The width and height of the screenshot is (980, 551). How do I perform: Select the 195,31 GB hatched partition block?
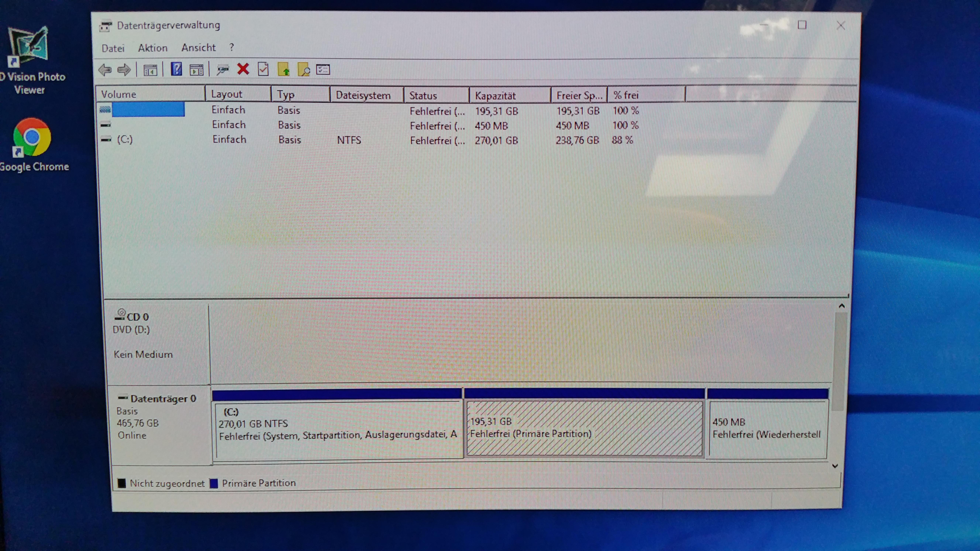tap(584, 428)
